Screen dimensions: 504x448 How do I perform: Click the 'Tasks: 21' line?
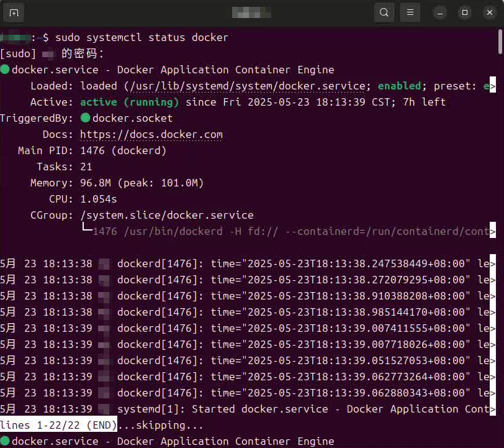65,167
